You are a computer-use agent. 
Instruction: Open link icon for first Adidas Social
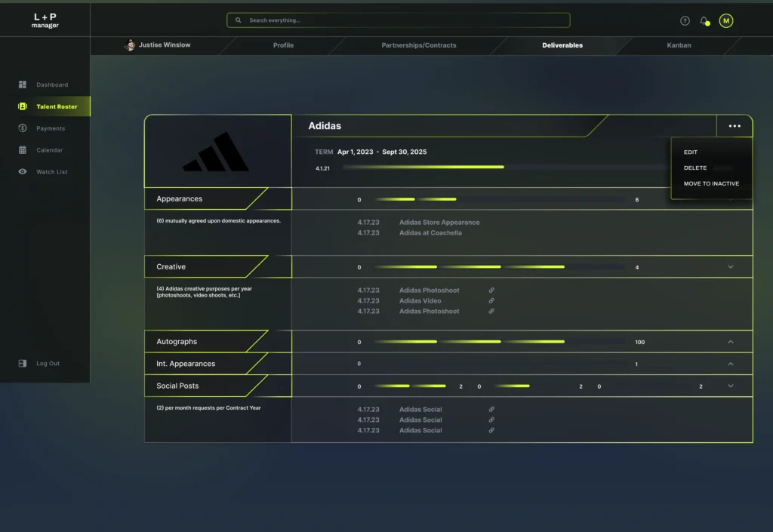pos(491,409)
